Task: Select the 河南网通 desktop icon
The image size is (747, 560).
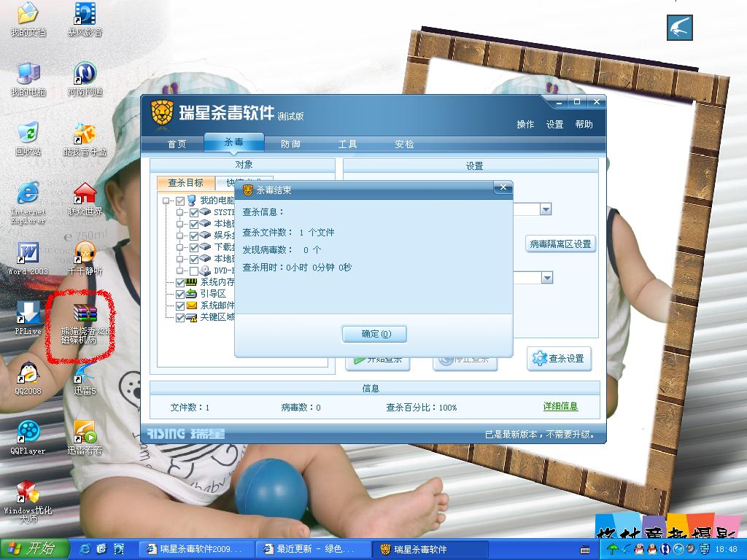Action: pos(85,79)
